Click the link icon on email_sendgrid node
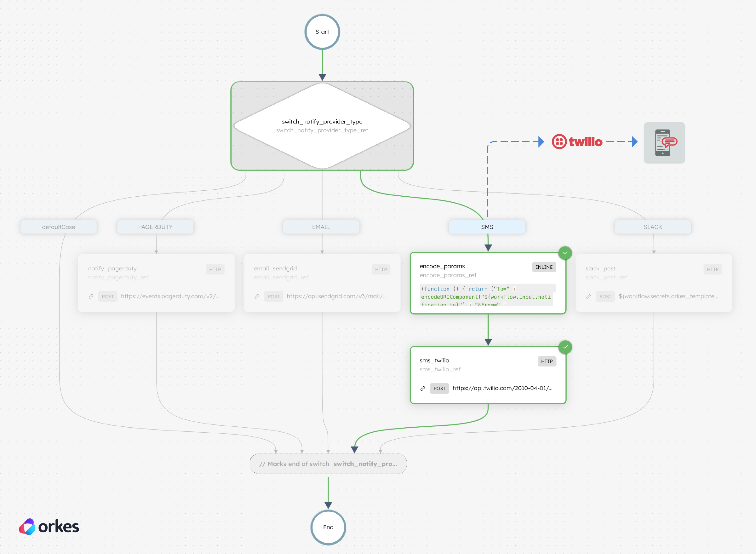The image size is (756, 554). [x=257, y=297]
